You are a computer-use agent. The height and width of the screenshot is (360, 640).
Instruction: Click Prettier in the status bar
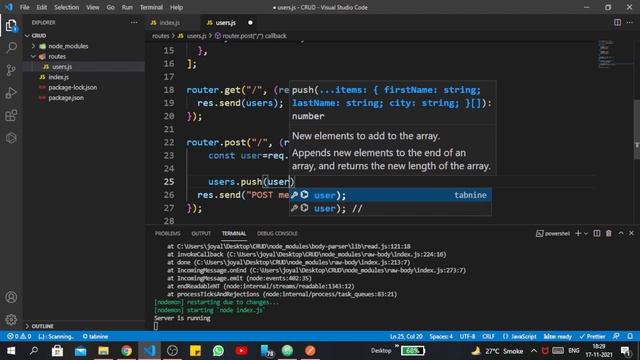592,336
